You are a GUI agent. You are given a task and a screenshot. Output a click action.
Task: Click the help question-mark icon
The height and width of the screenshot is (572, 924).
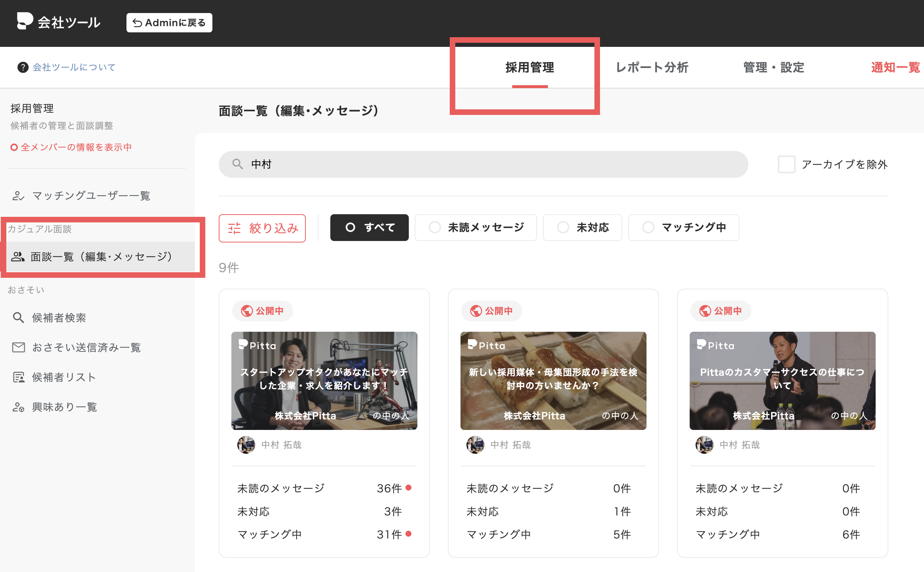click(23, 67)
